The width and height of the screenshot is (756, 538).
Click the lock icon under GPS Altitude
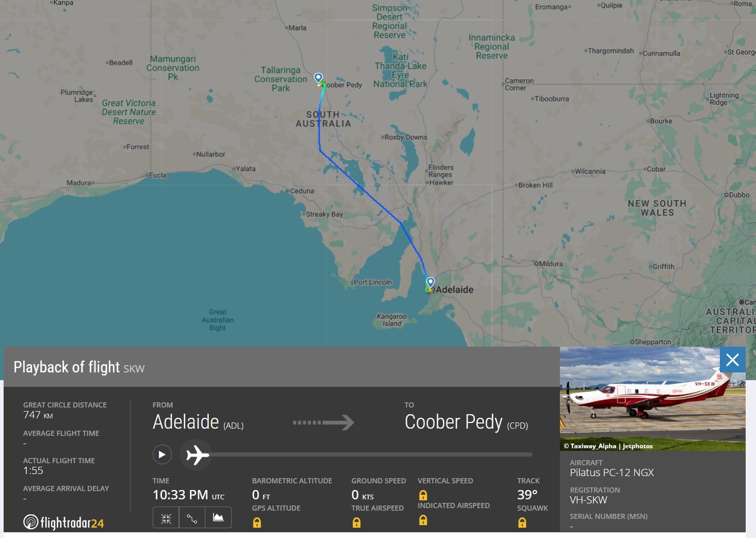click(x=256, y=523)
